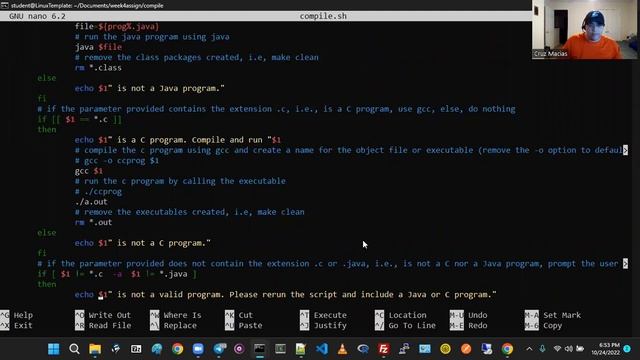This screenshot has height=360, width=640.
Task: Click the nano Help shortcut
Action: (17, 315)
